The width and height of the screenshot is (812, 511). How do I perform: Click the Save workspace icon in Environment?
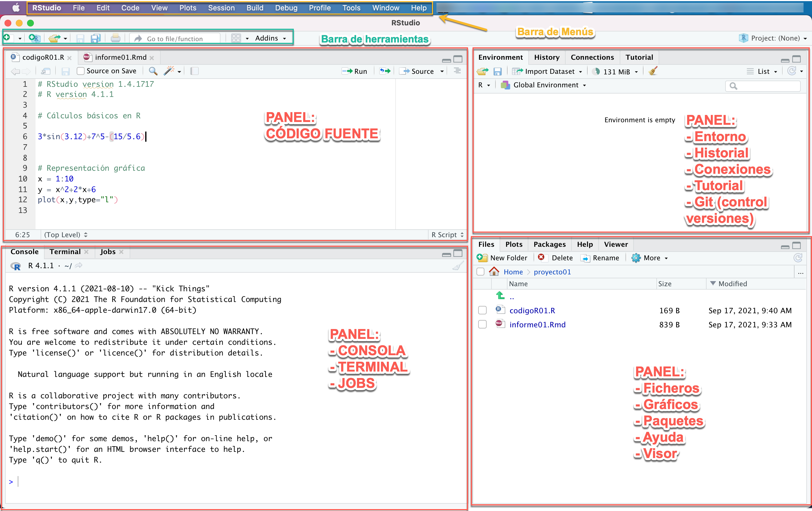[x=497, y=72]
